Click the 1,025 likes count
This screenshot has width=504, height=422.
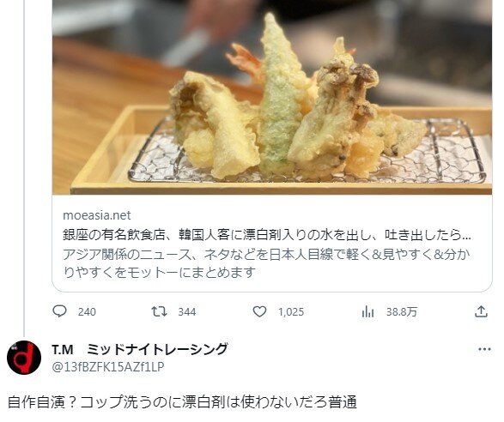click(291, 312)
